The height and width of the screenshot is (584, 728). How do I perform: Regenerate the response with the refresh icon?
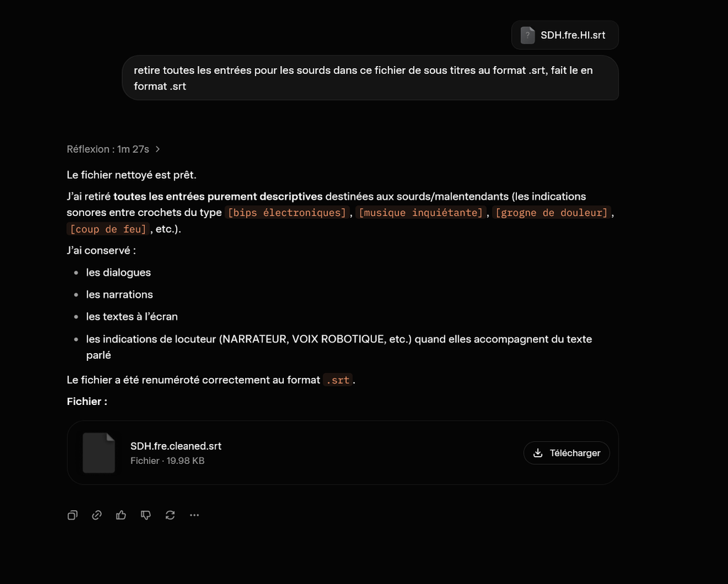pyautogui.click(x=170, y=515)
